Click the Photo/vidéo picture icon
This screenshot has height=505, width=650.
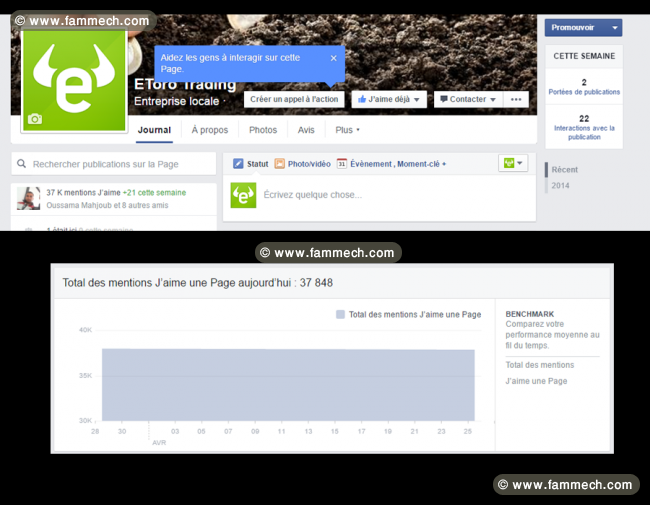280,164
